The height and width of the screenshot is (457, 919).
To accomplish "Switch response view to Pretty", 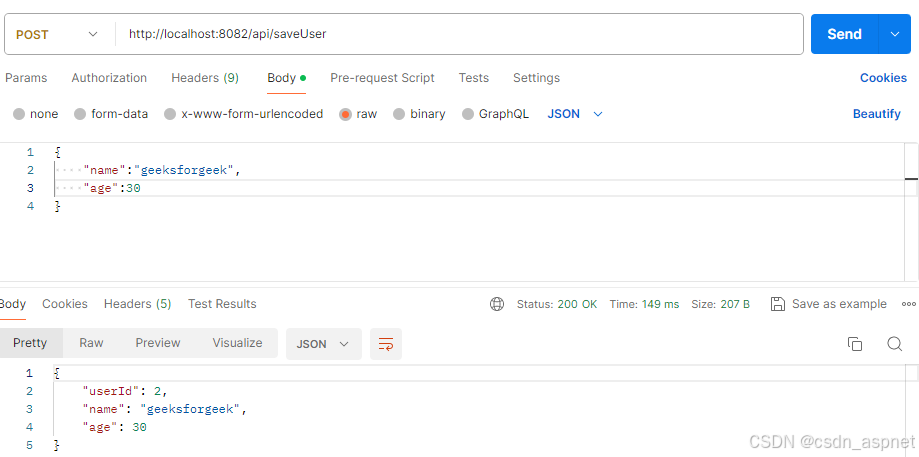I will (30, 343).
